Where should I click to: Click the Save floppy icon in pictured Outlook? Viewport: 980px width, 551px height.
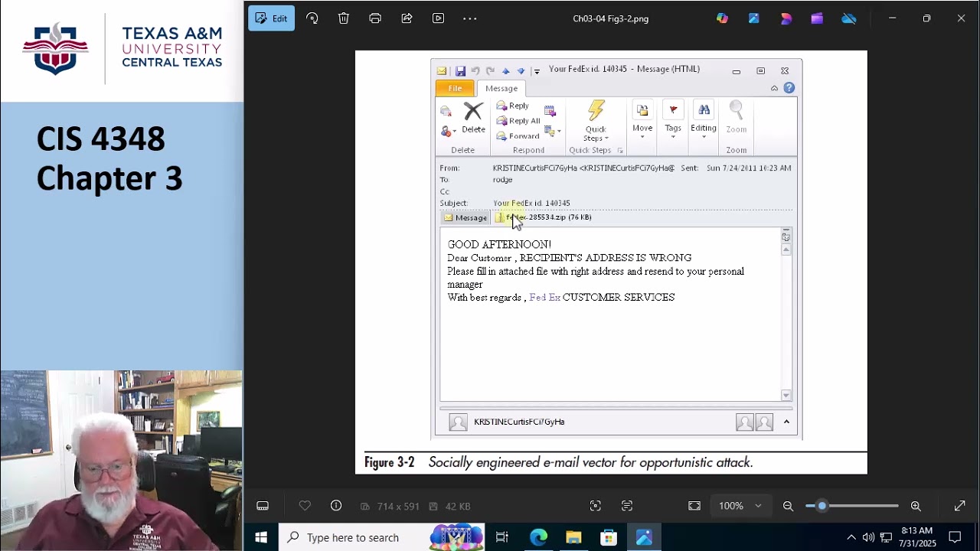tap(460, 71)
